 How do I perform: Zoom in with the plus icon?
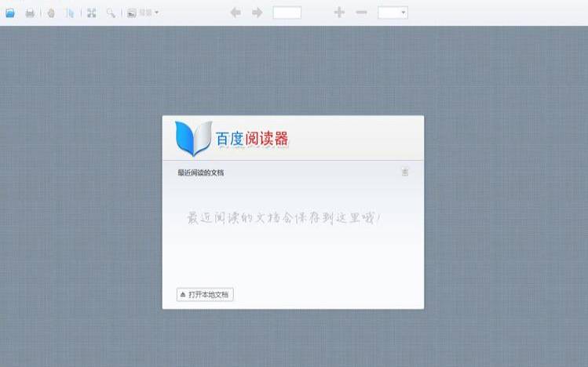pos(339,13)
